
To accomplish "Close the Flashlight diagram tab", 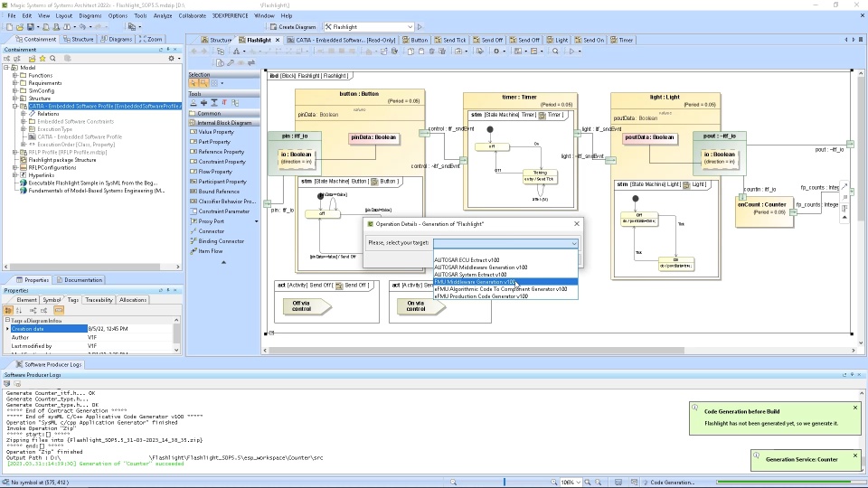I will pyautogui.click(x=278, y=40).
